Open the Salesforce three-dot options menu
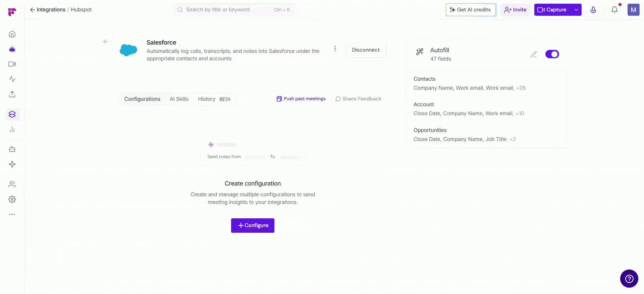The width and height of the screenshot is (644, 294). tap(335, 49)
